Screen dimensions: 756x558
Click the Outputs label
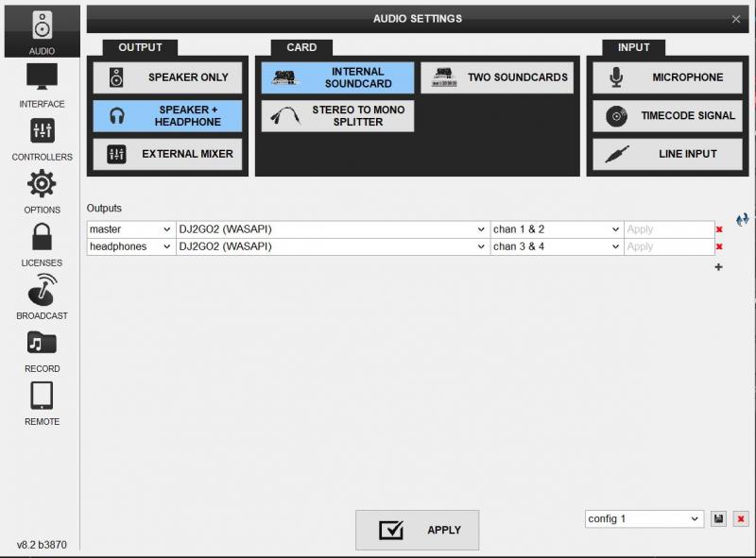click(104, 208)
